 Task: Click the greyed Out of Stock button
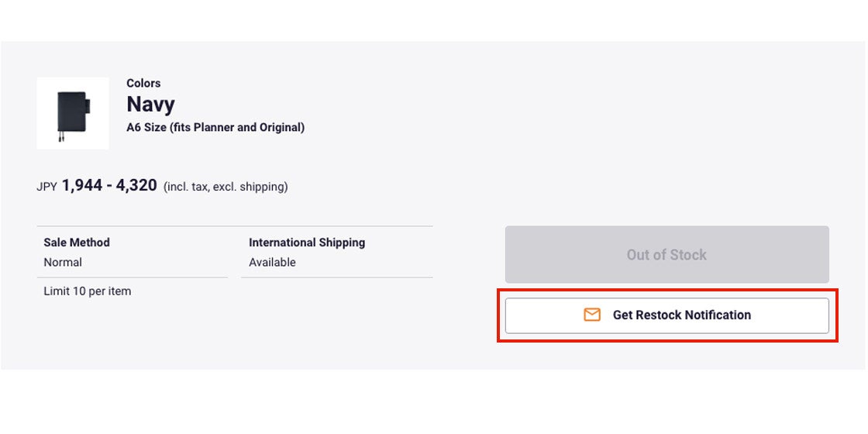666,255
